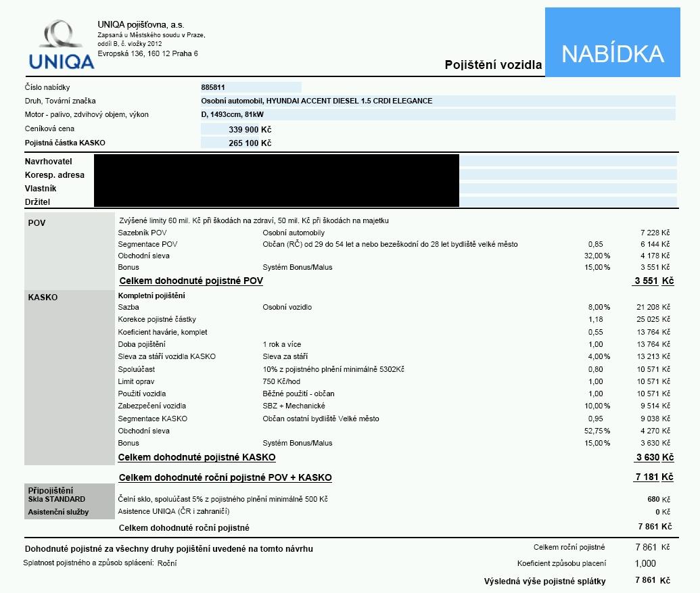700x593 pixels.
Task: Click the value '1 rok a více'
Action: [x=282, y=344]
